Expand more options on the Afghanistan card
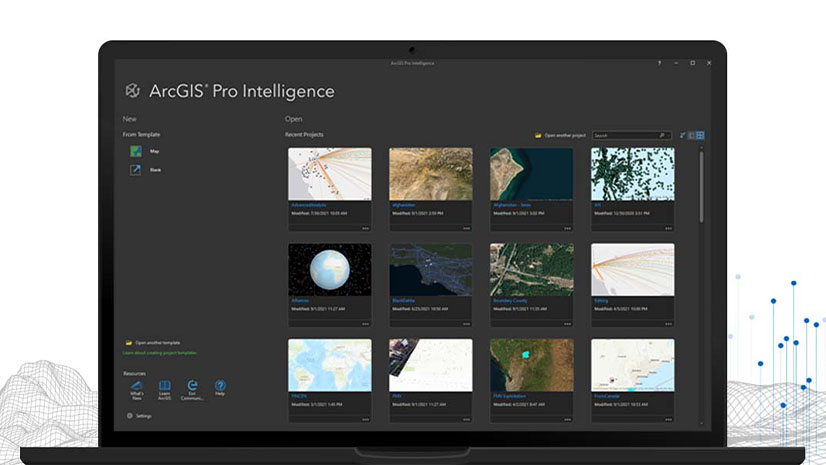826x465 pixels. (x=467, y=229)
